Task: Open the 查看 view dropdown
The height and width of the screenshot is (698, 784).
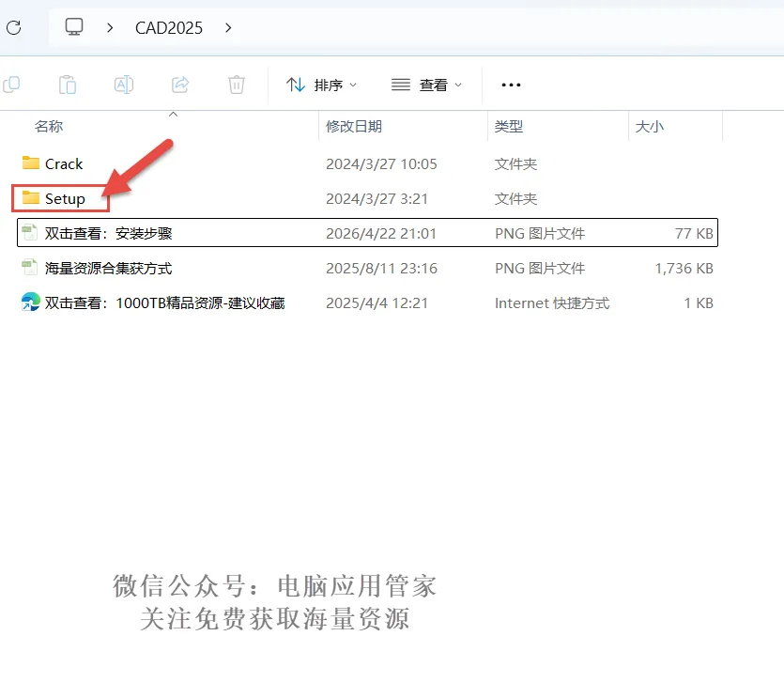Action: point(426,85)
